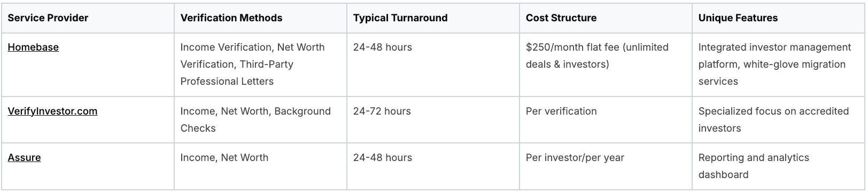868x193 pixels.
Task: Select Homebase's verification methods cell
Action: click(x=260, y=65)
